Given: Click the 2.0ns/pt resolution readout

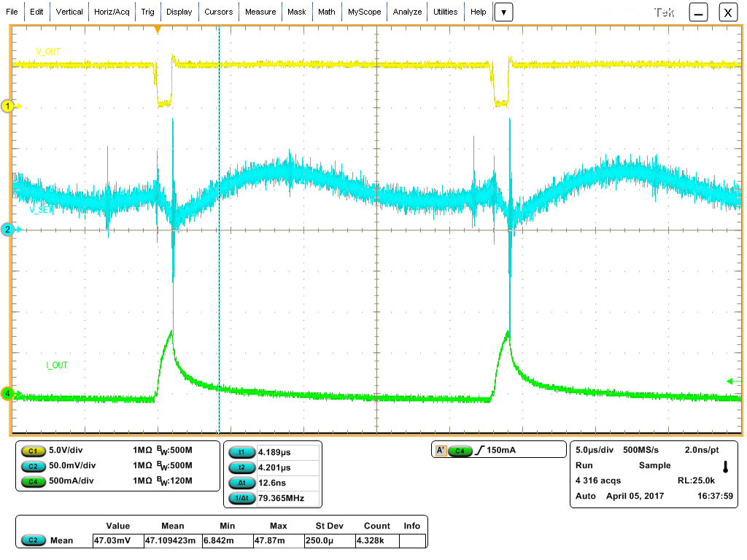Looking at the screenshot, I should (702, 450).
